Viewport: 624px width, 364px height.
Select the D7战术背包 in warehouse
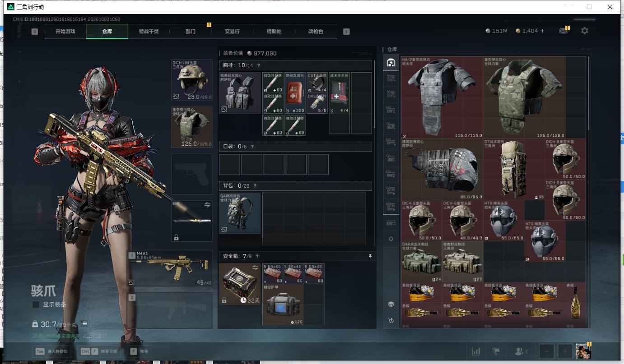(x=514, y=169)
